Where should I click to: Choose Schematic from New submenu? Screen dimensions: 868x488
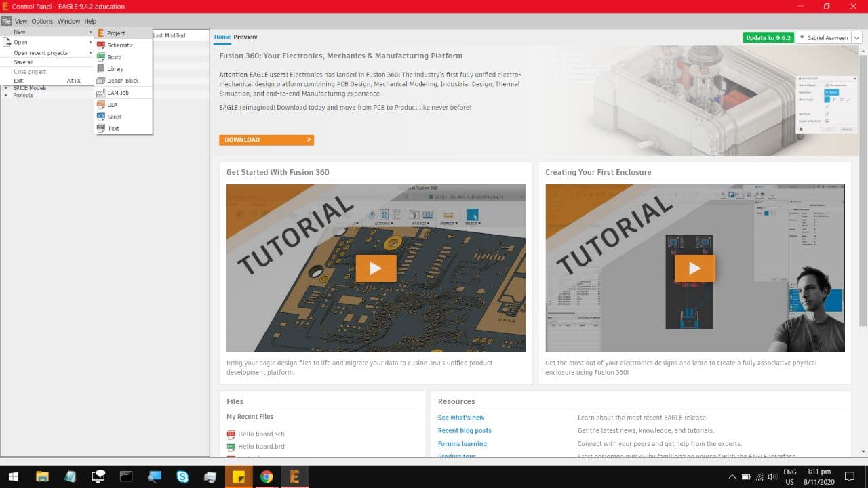(x=123, y=45)
